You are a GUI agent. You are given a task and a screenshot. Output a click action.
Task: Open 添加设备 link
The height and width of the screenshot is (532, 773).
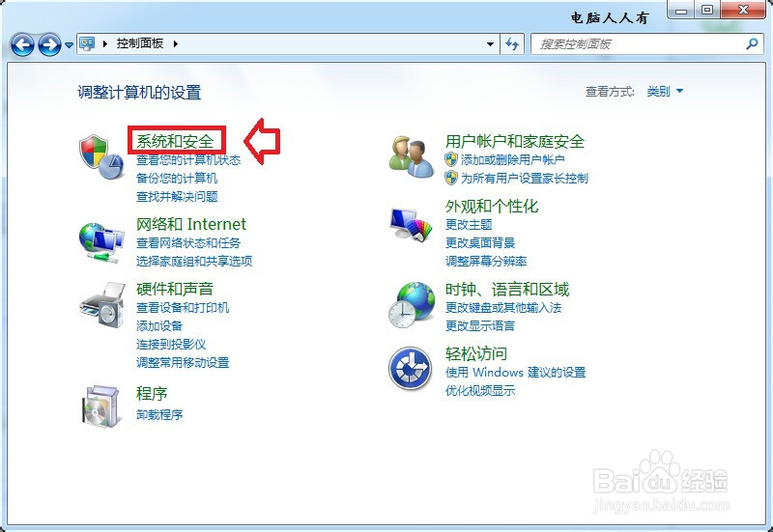pos(159,325)
